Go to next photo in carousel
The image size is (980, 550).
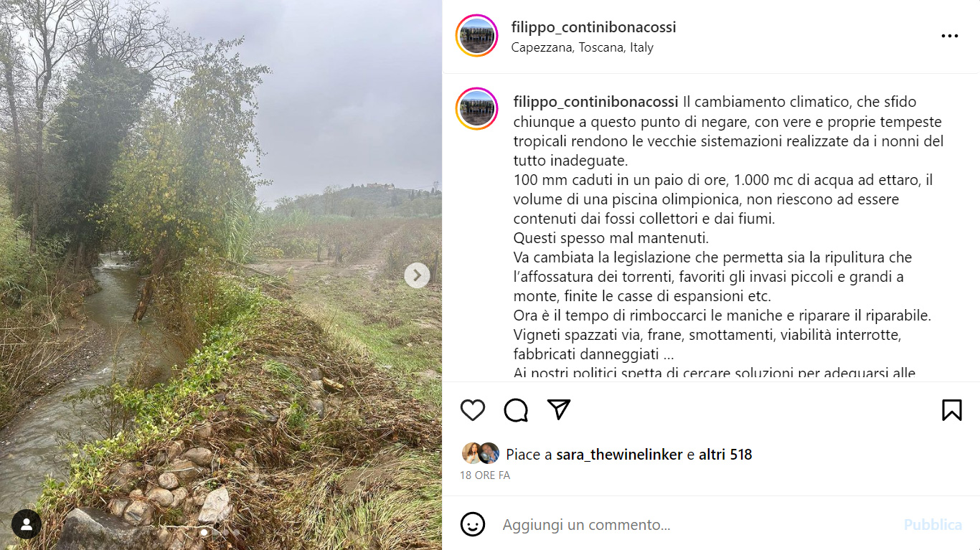pos(417,275)
